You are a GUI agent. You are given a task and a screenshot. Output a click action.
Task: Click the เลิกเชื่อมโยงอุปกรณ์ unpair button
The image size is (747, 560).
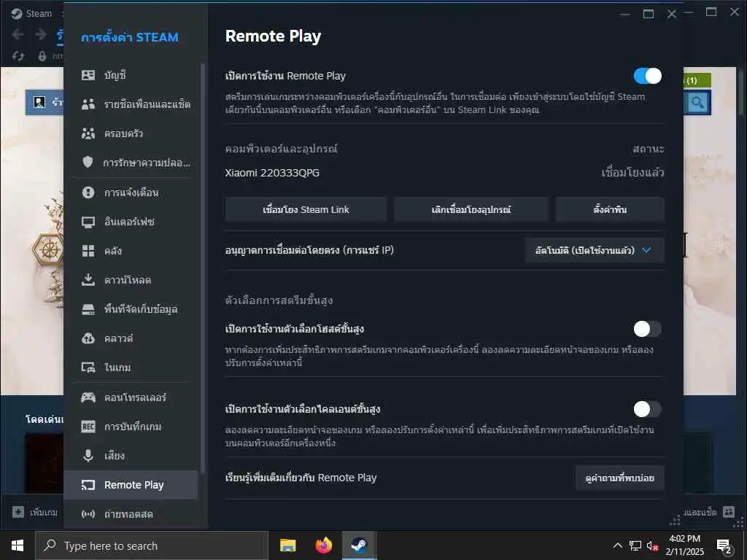coord(471,209)
